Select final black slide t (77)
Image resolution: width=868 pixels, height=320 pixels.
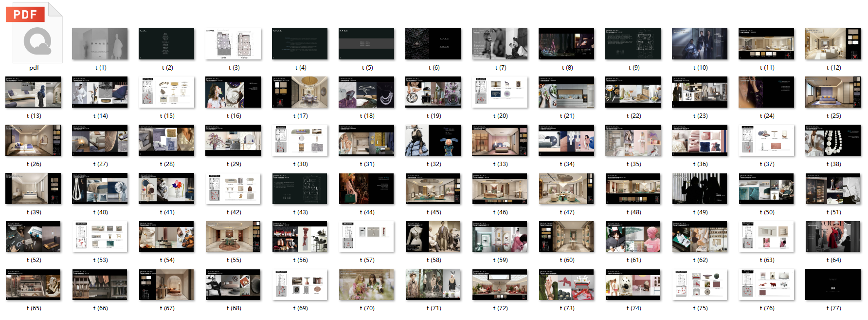[833, 284]
